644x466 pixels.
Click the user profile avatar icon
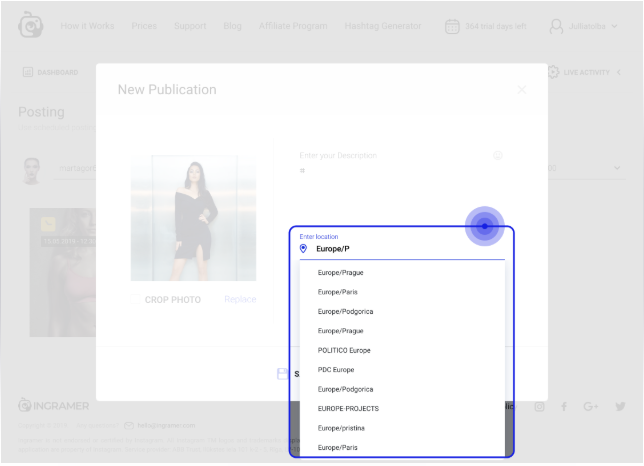coord(556,26)
